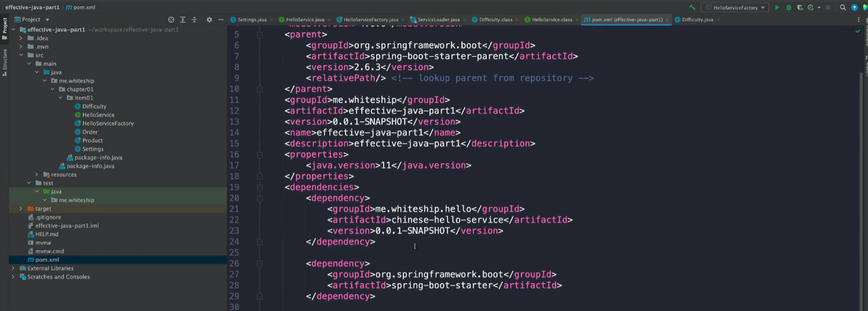The width and height of the screenshot is (868, 311).
Task: Select Settings class in project tree
Action: pos(93,149)
